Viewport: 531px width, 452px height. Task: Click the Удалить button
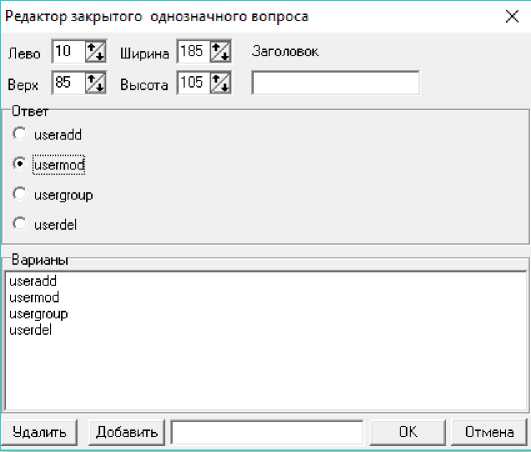pyautogui.click(x=39, y=432)
